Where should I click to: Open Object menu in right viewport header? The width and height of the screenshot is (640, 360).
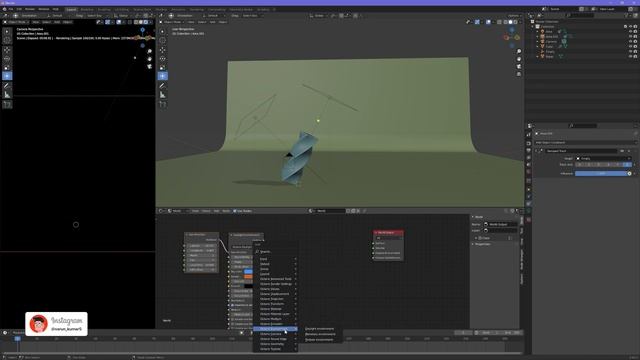pyautogui.click(x=223, y=22)
